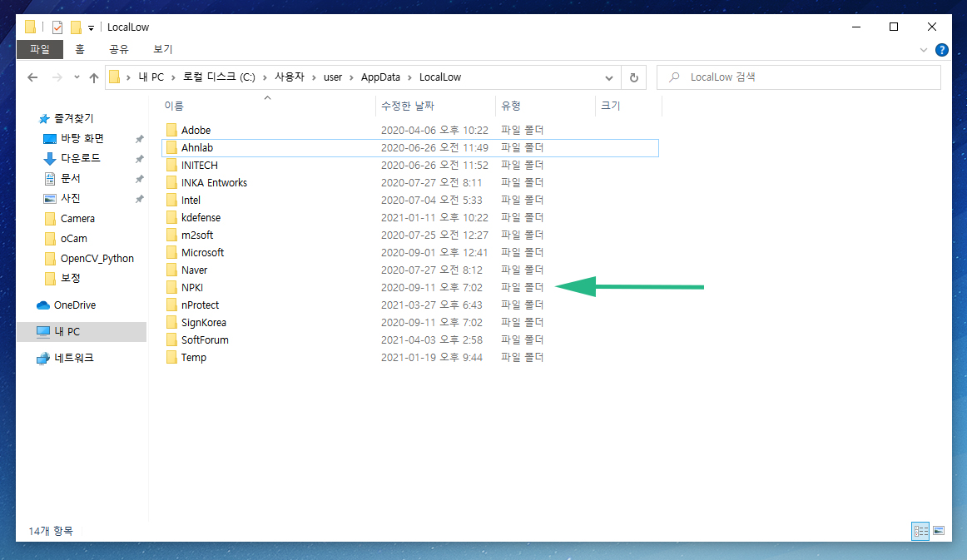
Task: Sort by 유형 column header
Action: tap(545, 106)
